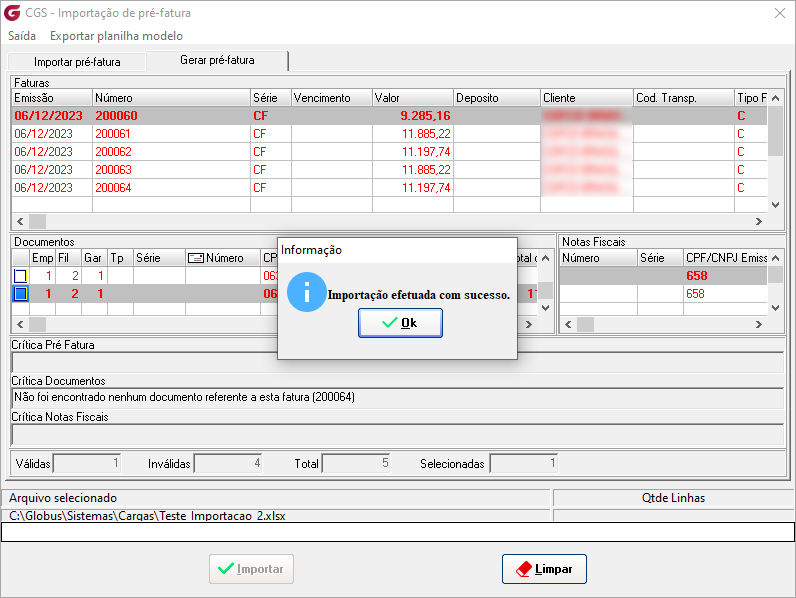Click the Deposito column header

coord(497,97)
